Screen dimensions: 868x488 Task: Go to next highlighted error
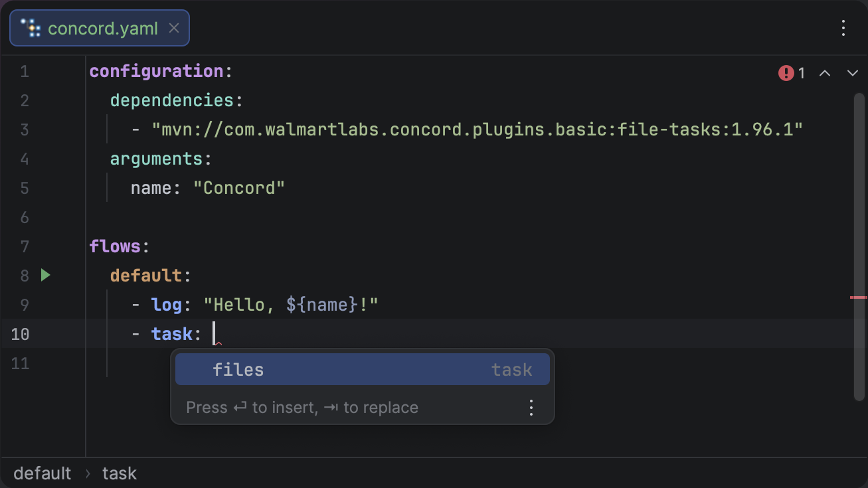853,73
